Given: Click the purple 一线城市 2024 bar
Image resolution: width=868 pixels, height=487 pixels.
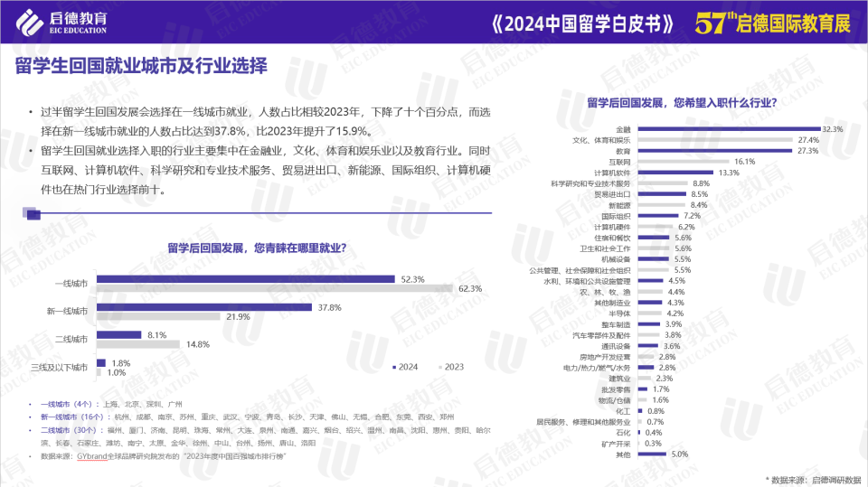Looking at the screenshot, I should (246, 279).
